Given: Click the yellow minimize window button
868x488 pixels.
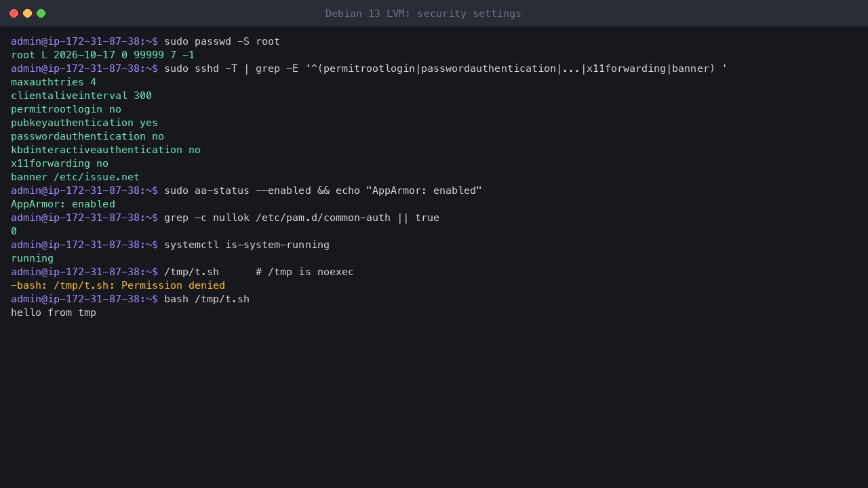Looking at the screenshot, I should click(27, 13).
